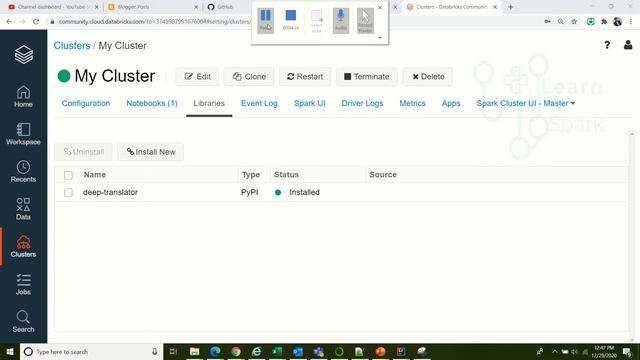Close the screen recorder panel
This screenshot has height=360, width=640.
click(x=380, y=8)
